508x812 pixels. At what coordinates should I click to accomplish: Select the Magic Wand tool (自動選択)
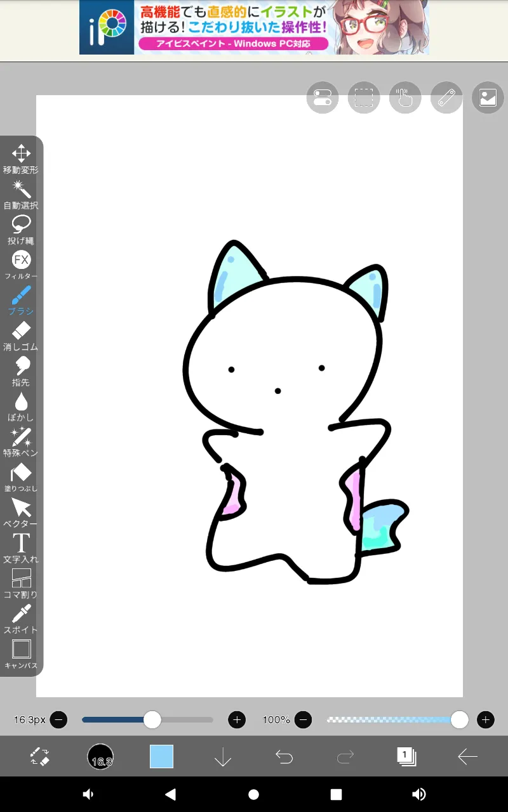click(21, 195)
